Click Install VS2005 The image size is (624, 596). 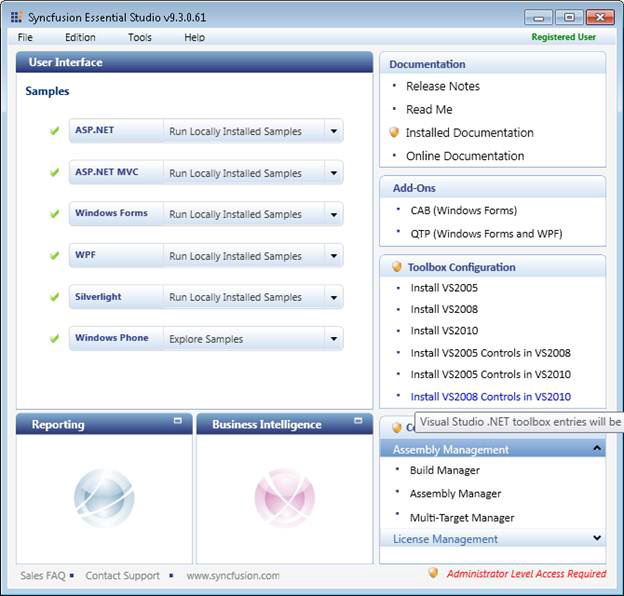click(444, 288)
